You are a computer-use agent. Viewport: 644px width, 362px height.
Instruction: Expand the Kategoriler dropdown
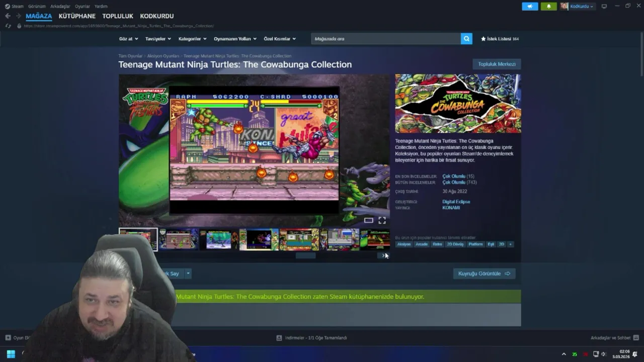coord(193,39)
